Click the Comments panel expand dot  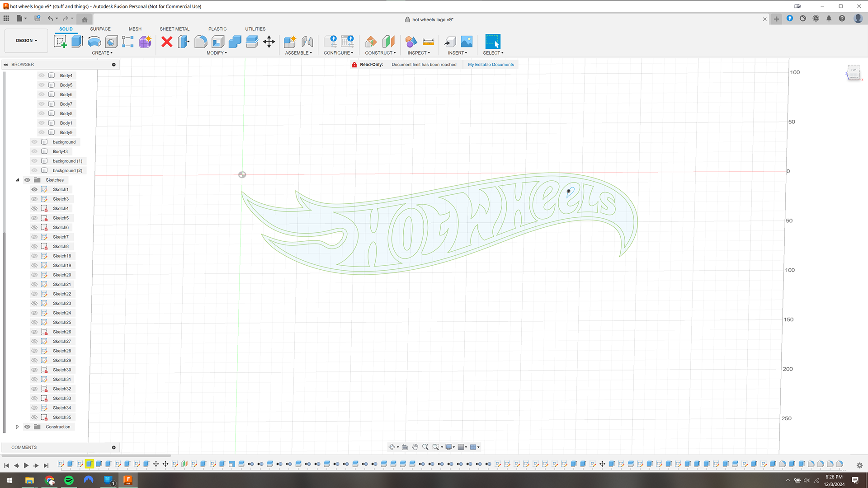113,447
